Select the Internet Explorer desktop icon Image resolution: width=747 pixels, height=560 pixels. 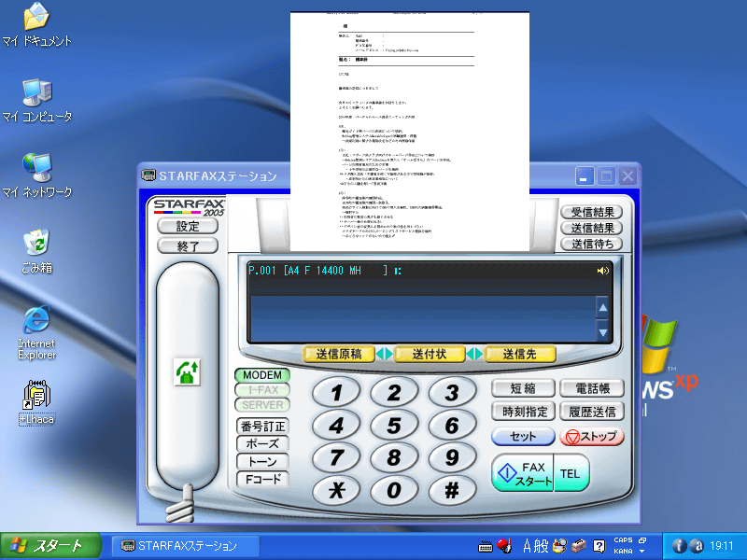pos(36,332)
